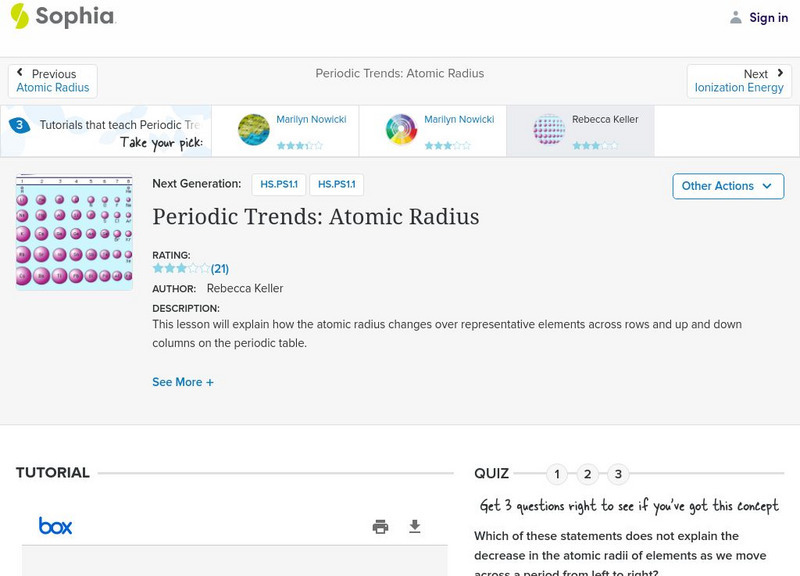Click the Box logo in tutorial viewer
Viewport: 800px width, 576px height.
(x=55, y=526)
